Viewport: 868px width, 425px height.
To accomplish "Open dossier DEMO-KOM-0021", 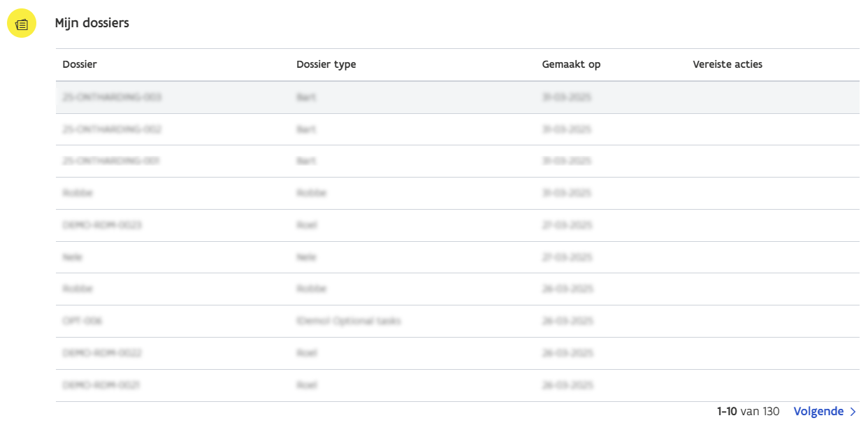I will (x=102, y=385).
